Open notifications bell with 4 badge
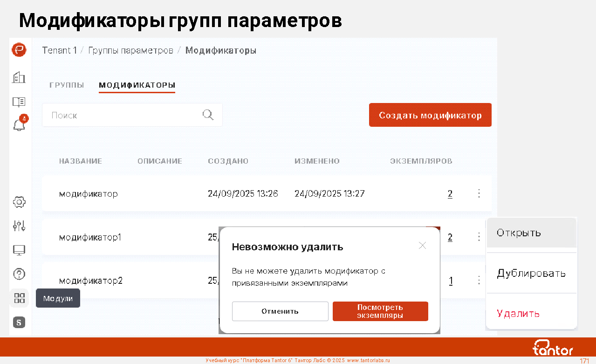 [19, 125]
